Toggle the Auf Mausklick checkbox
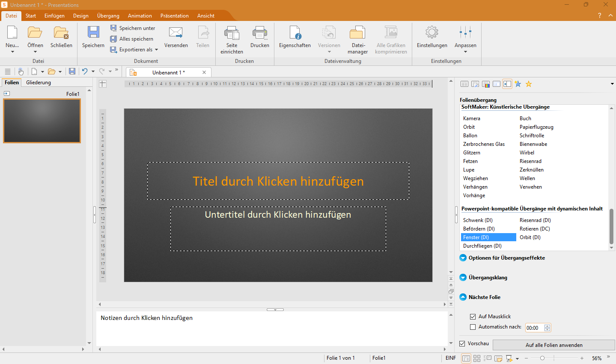Screen dimensions: 616x364 [473, 317]
